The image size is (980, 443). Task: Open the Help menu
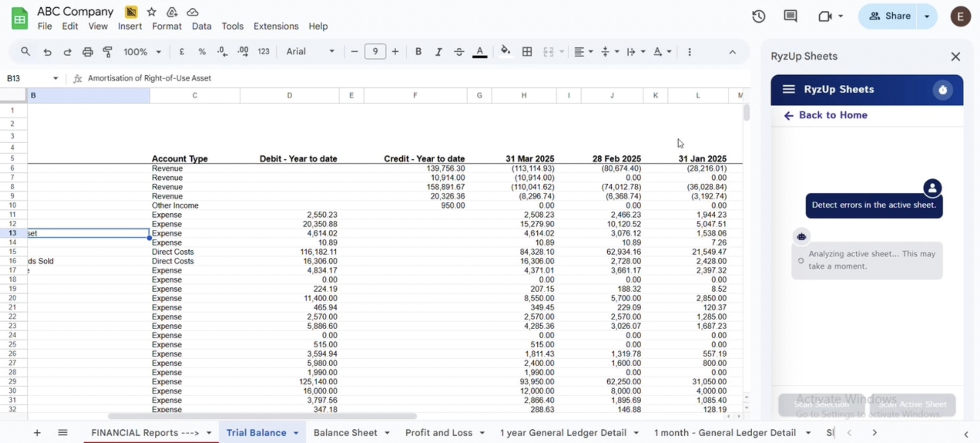pos(318,26)
